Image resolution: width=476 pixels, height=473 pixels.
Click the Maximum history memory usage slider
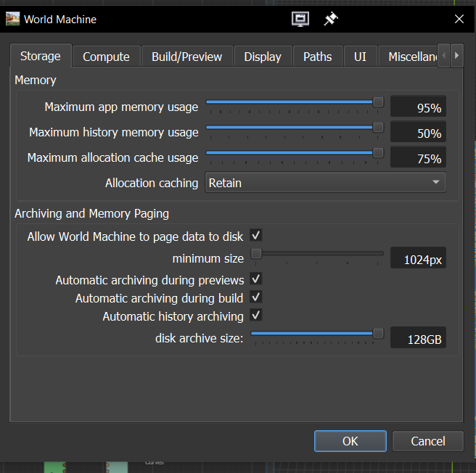[x=295, y=128]
